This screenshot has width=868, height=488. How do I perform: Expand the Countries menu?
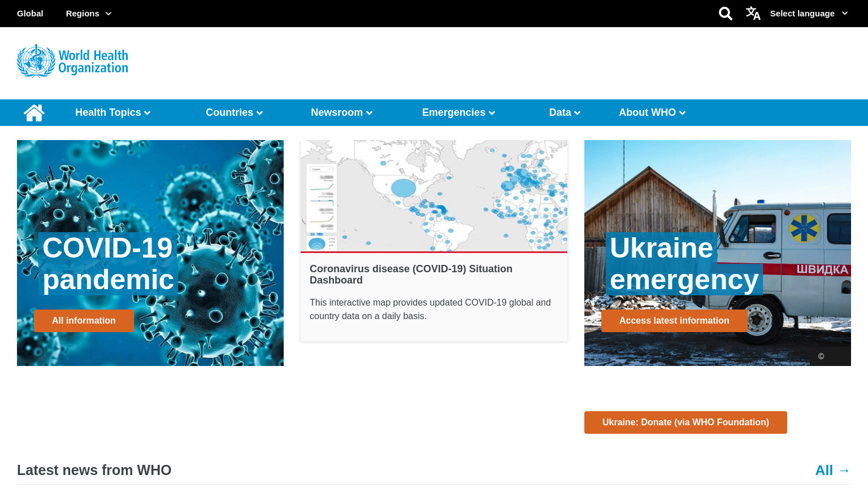click(x=235, y=112)
